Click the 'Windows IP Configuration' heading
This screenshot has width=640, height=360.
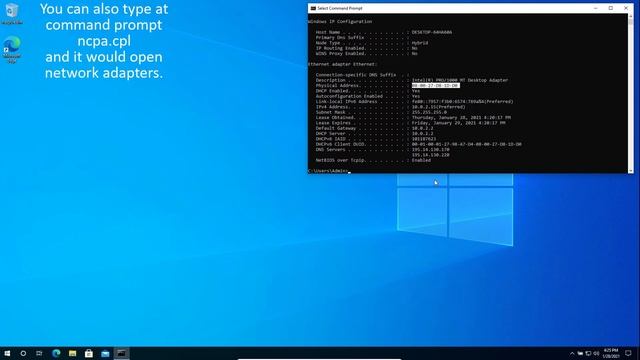click(340, 22)
